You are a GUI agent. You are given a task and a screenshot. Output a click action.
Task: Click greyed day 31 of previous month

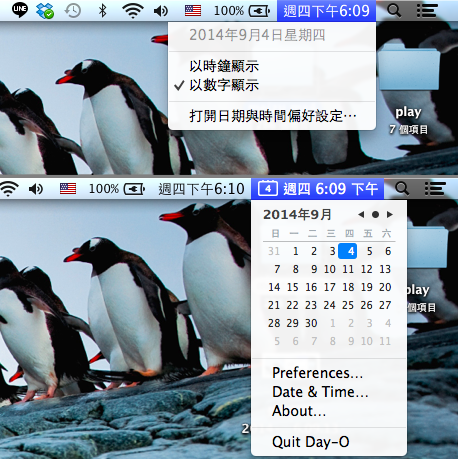[x=274, y=251]
